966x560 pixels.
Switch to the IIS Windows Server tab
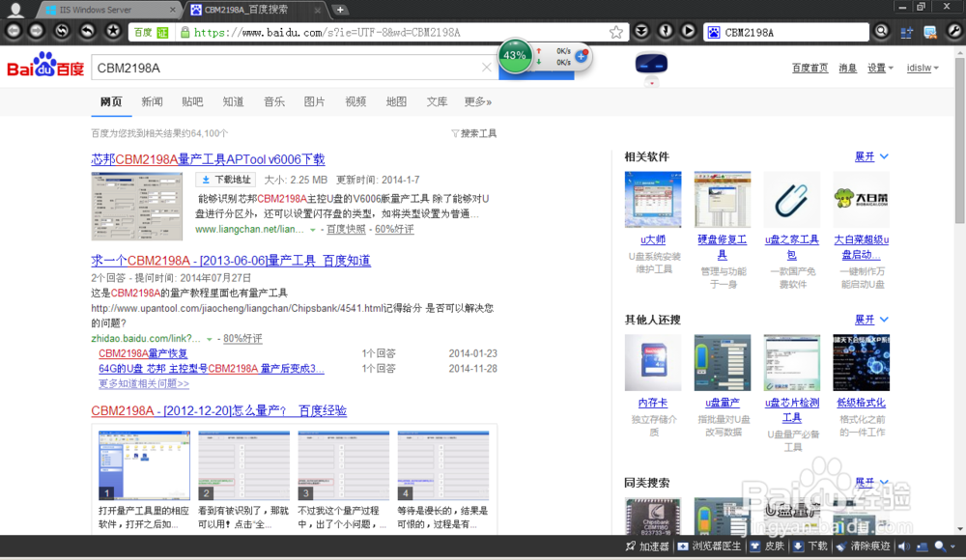point(108,10)
